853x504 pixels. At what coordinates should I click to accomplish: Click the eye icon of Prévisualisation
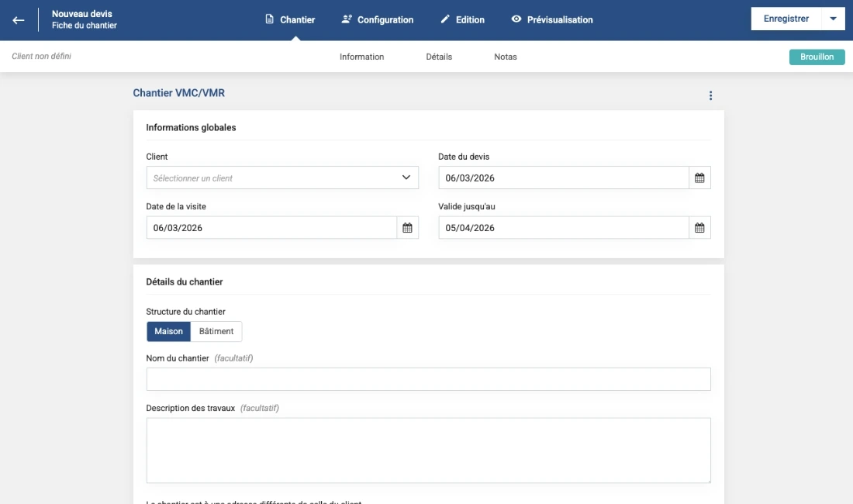[x=516, y=19]
